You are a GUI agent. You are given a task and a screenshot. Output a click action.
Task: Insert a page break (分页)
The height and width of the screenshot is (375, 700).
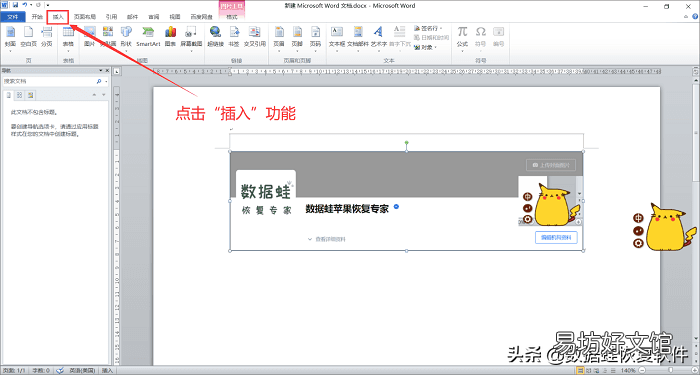pos(46,38)
